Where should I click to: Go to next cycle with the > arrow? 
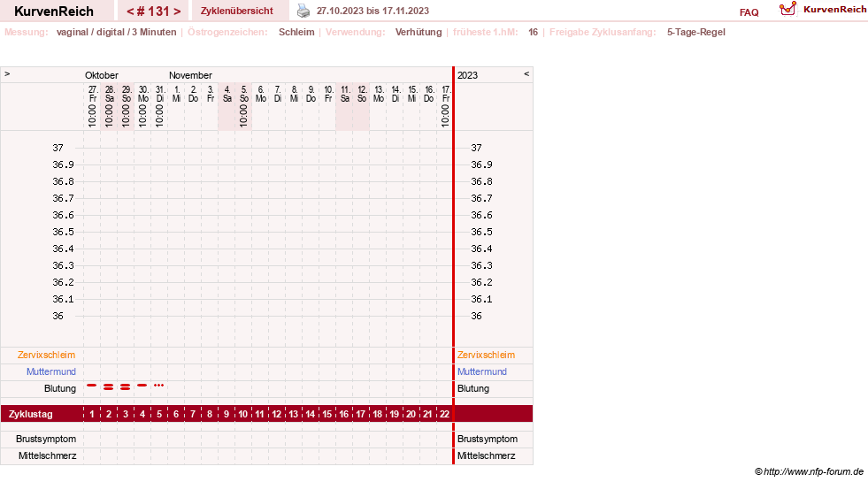point(177,11)
